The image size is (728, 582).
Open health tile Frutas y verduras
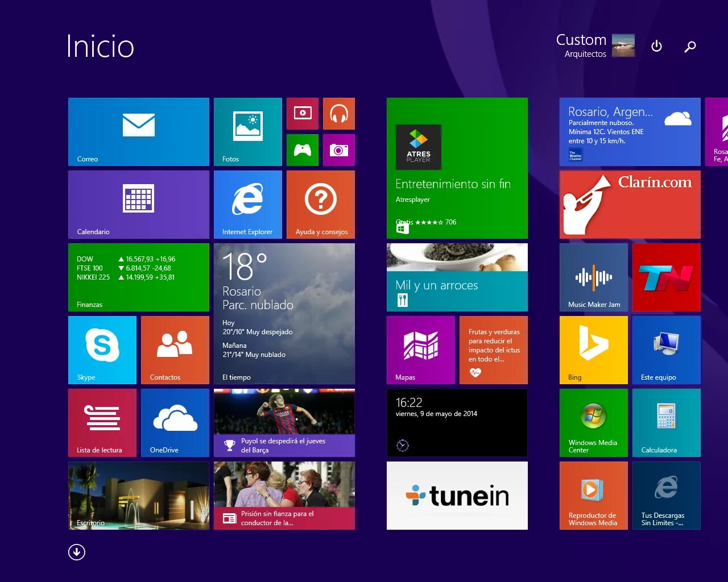pyautogui.click(x=494, y=350)
